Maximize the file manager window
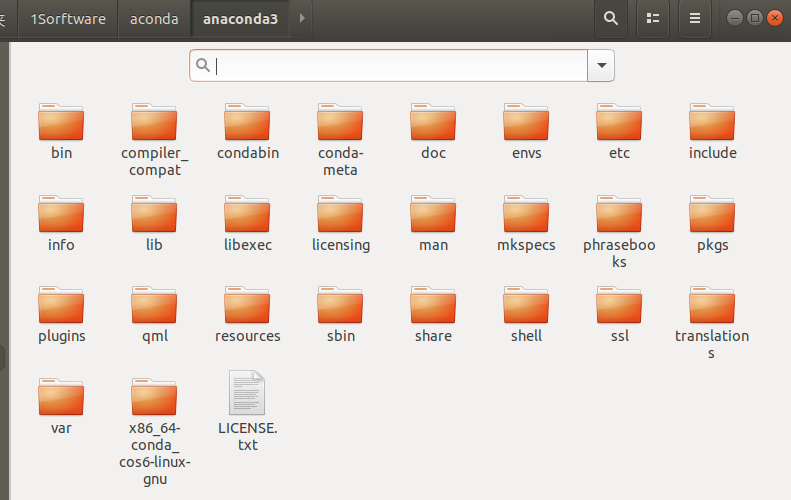791x500 pixels. (x=755, y=18)
